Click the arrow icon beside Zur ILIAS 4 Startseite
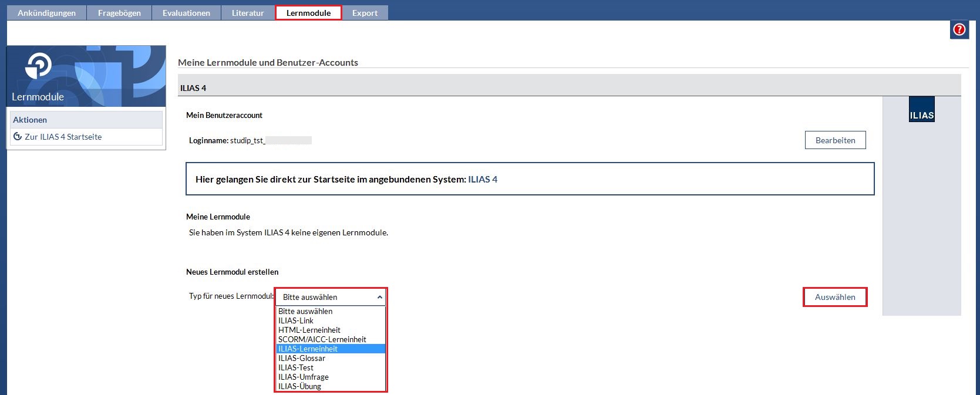 click(x=18, y=137)
